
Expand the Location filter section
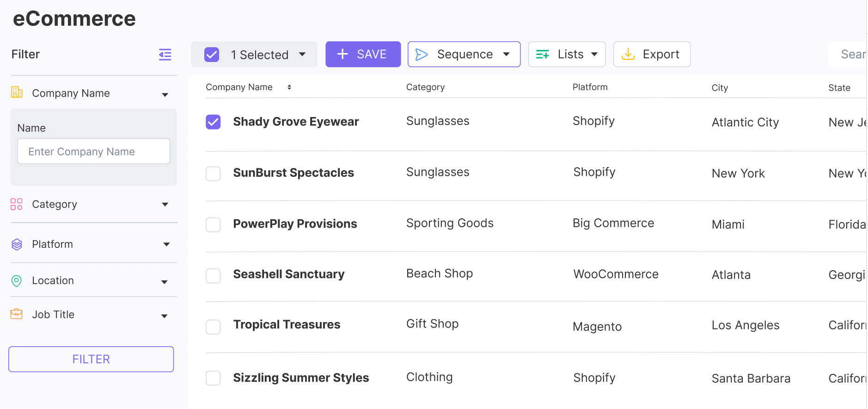165,282
